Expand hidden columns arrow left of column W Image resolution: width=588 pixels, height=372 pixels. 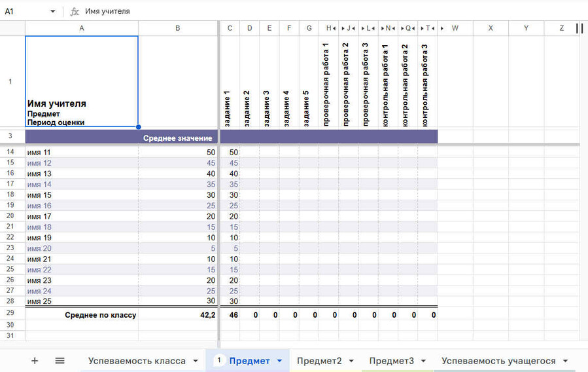(x=443, y=28)
